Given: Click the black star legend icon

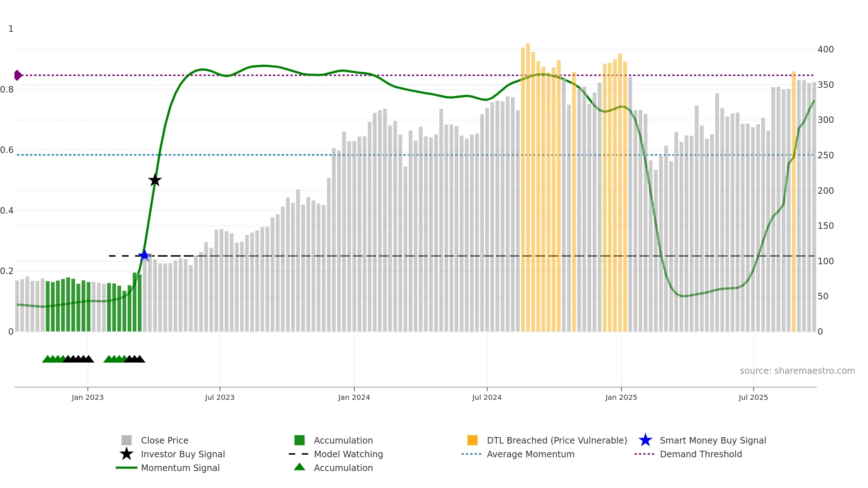Looking at the screenshot, I should [127, 454].
